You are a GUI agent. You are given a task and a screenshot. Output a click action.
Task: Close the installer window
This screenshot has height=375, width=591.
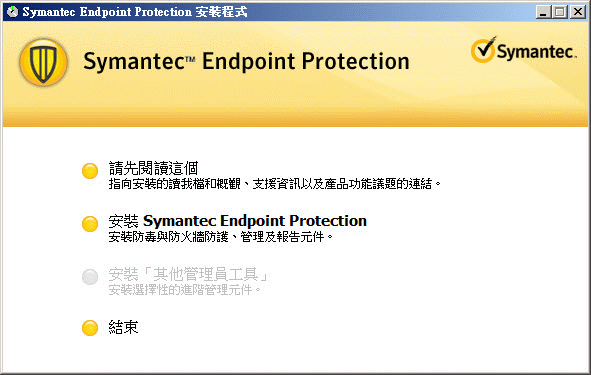578,12
